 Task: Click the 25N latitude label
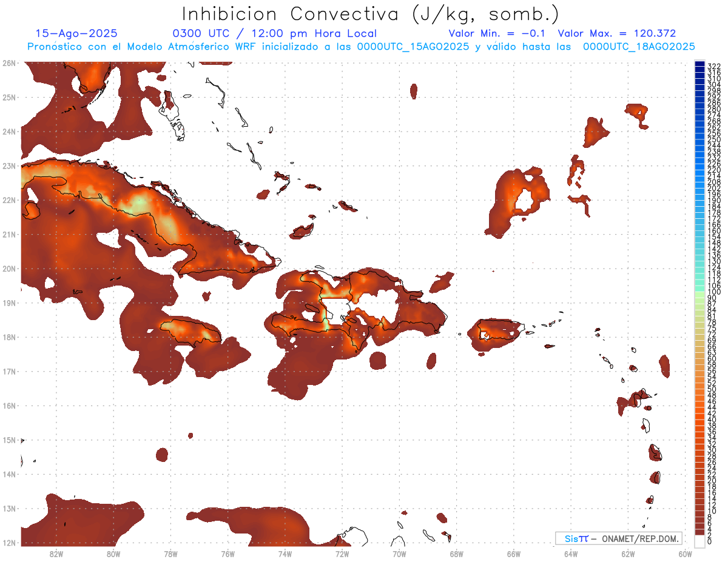pos(8,97)
